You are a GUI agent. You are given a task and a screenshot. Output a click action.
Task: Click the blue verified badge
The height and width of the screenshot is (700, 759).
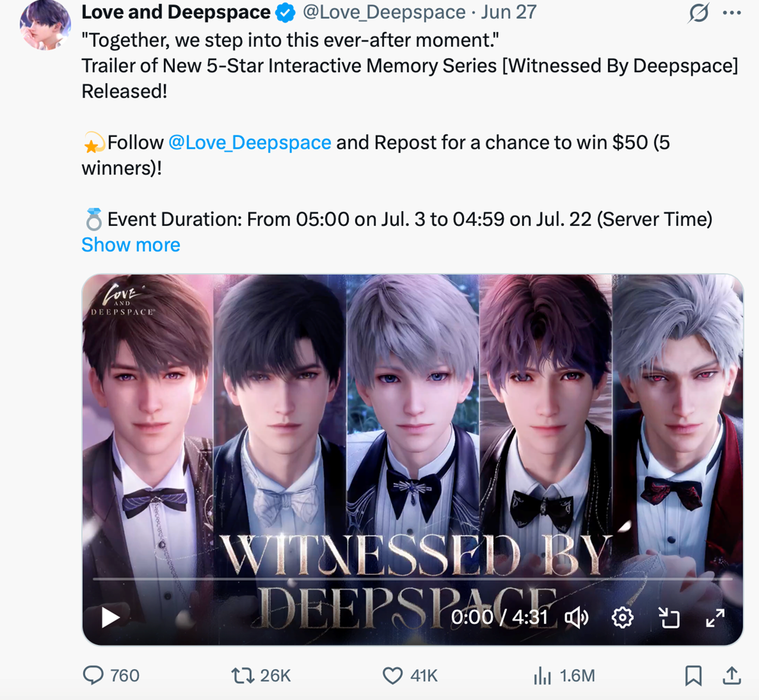point(286,12)
